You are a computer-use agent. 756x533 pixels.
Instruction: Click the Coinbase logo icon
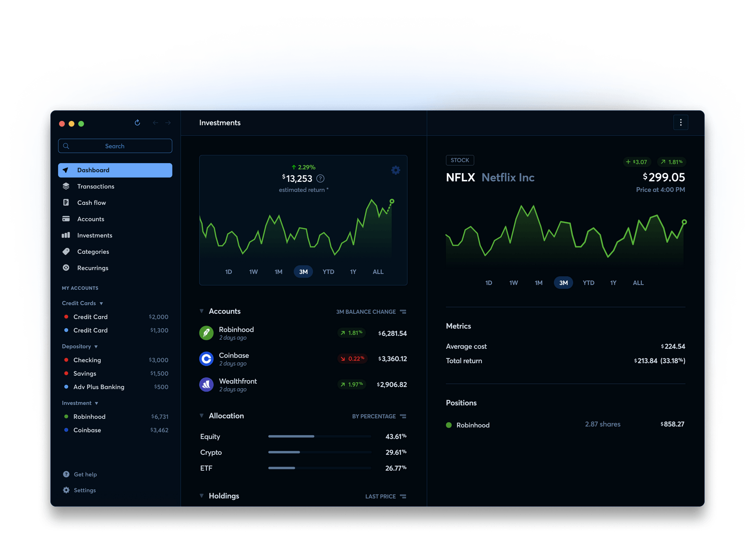click(x=206, y=359)
